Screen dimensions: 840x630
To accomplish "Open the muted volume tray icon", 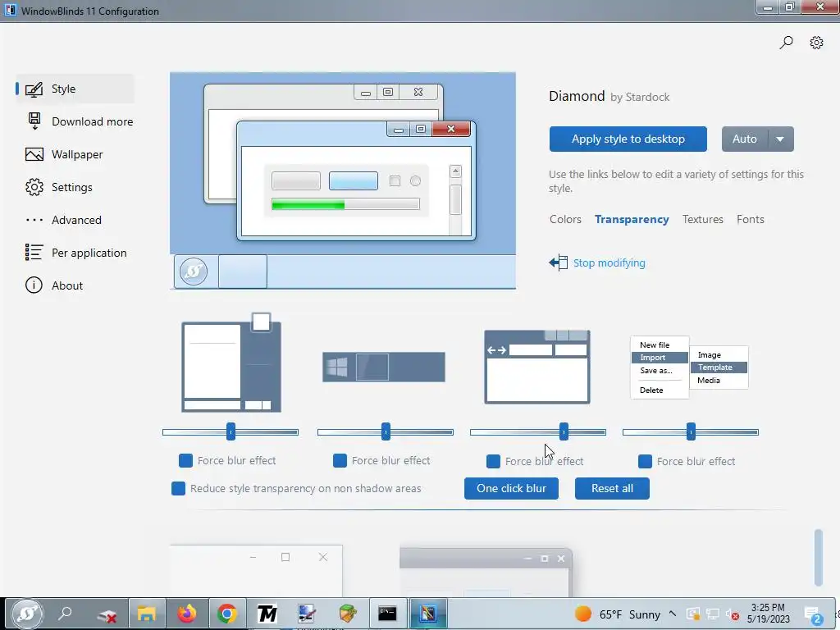I will tap(732, 614).
